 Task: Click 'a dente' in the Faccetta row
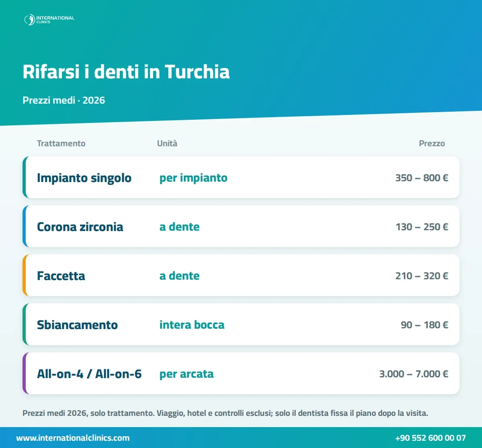pos(180,276)
